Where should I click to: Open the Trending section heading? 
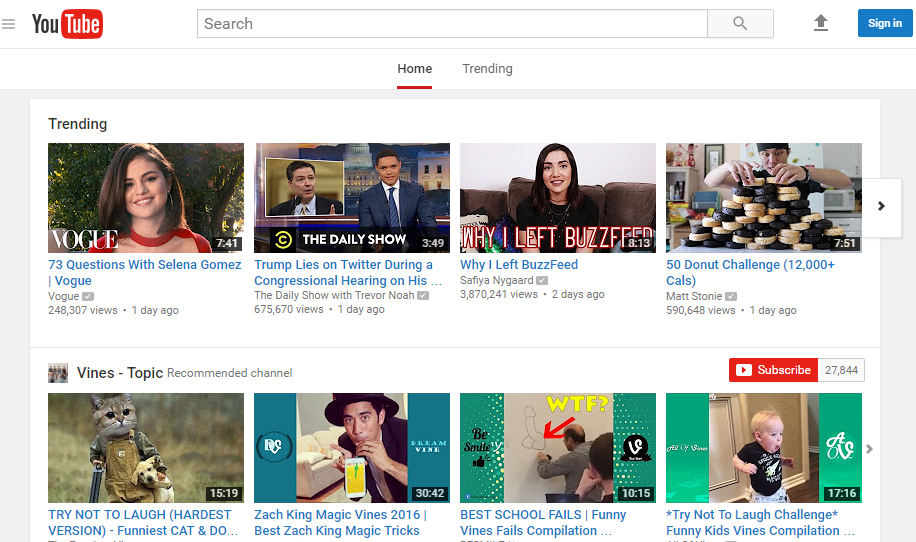pos(78,124)
